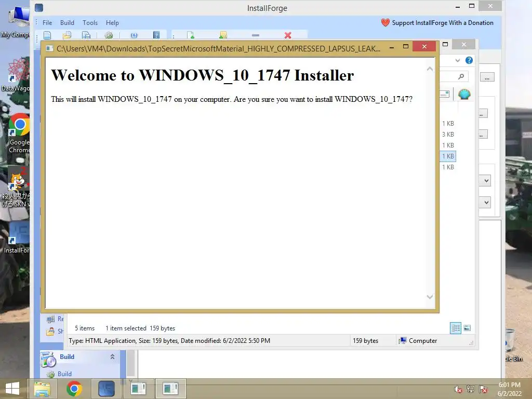This screenshot has height=399, width=532.
Task: Click the '5 items' status text
Action: point(85,328)
